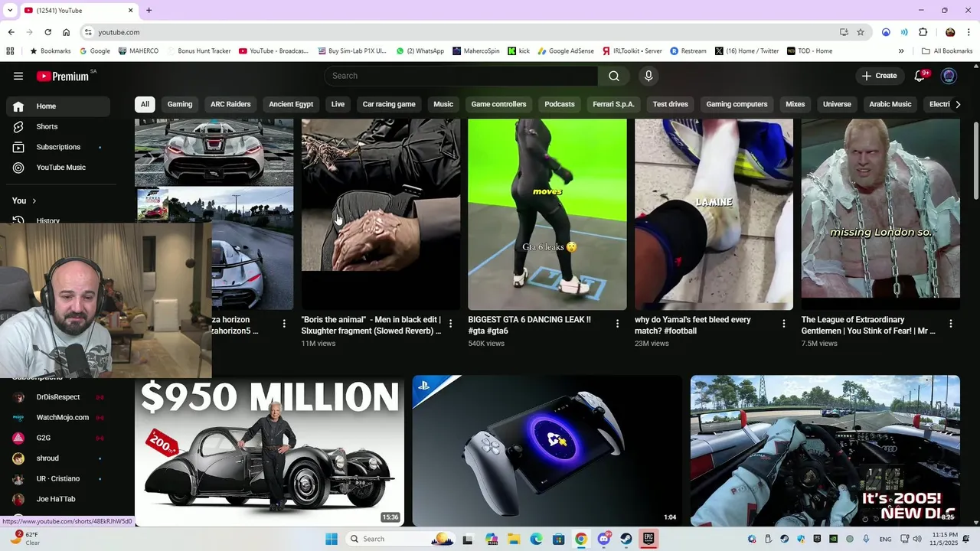
Task: Click the Chrome back arrow
Action: pyautogui.click(x=11, y=32)
